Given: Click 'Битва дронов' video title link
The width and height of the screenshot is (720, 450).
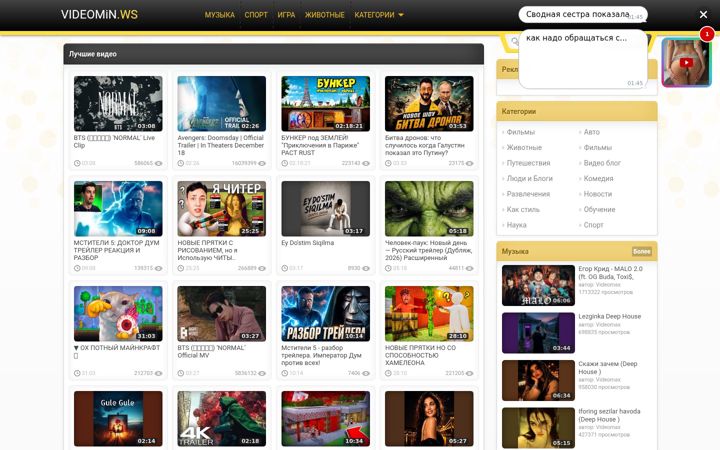Looking at the screenshot, I should tap(425, 145).
